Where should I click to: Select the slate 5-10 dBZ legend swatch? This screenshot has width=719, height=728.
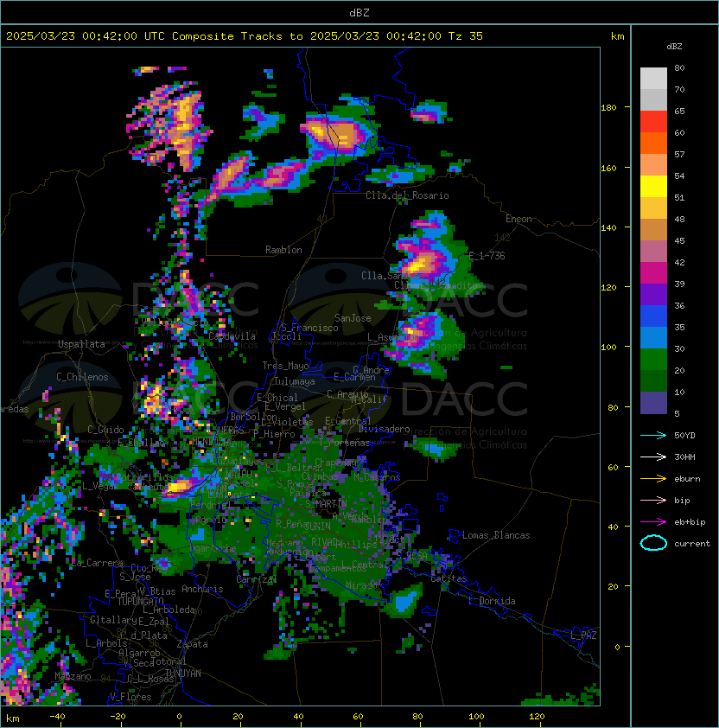click(653, 403)
